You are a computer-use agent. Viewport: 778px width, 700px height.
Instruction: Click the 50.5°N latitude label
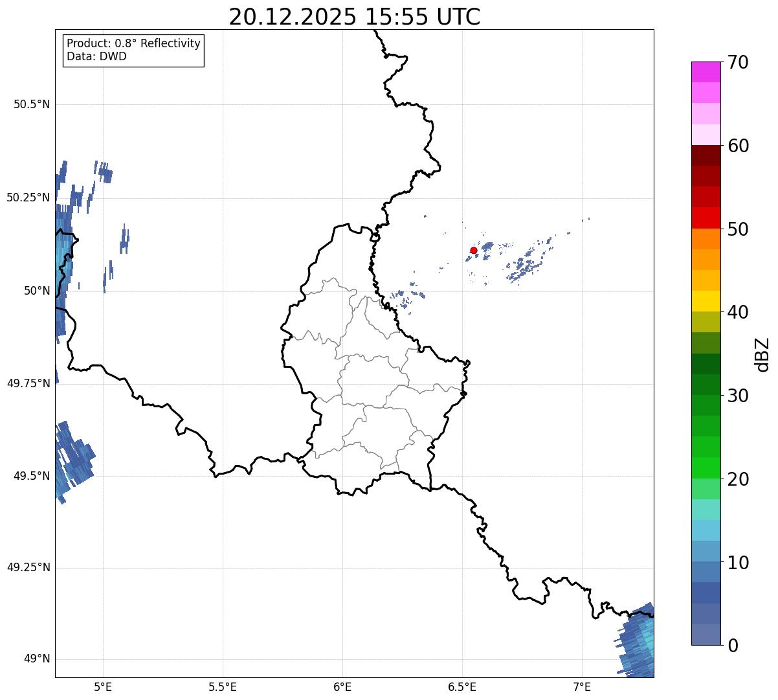pos(32,104)
